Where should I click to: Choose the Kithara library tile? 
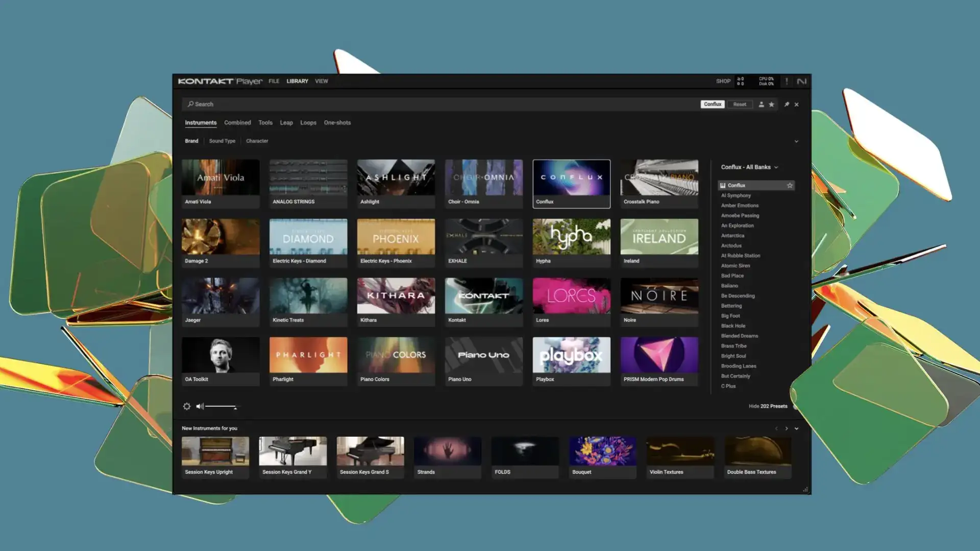pyautogui.click(x=396, y=302)
